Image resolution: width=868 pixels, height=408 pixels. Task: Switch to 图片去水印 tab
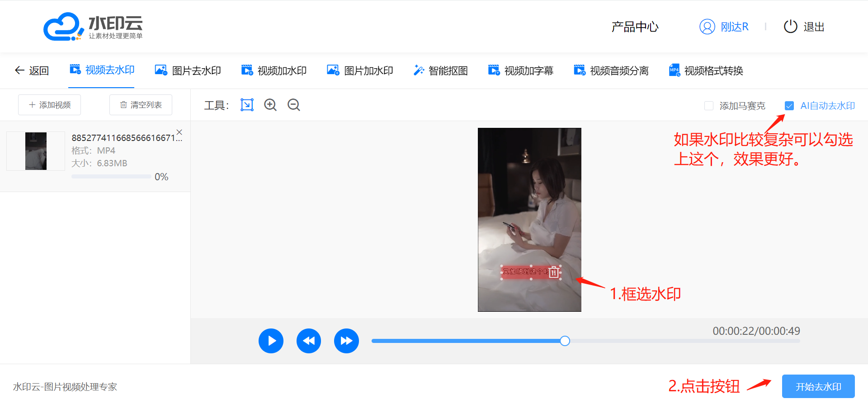click(188, 70)
